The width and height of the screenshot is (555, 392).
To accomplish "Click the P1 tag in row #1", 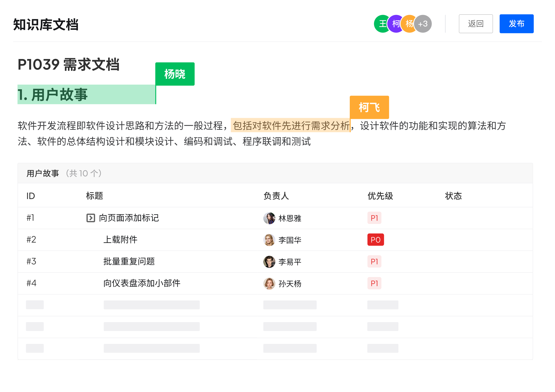I will pos(374,218).
